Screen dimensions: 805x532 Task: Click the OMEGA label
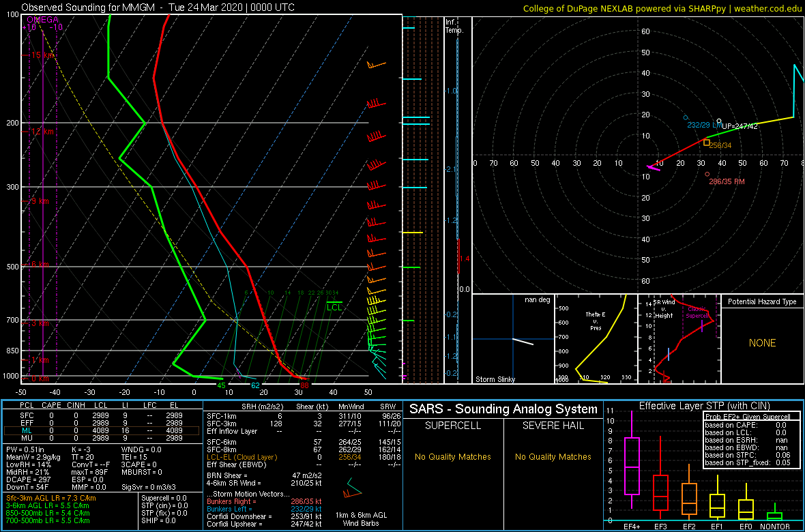point(42,20)
